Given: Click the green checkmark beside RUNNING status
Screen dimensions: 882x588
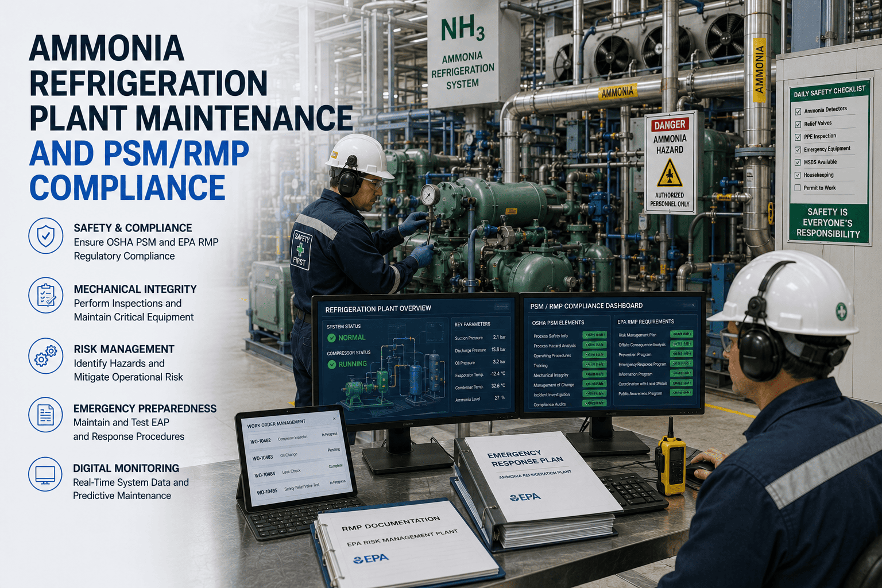Looking at the screenshot, I should click(332, 365).
